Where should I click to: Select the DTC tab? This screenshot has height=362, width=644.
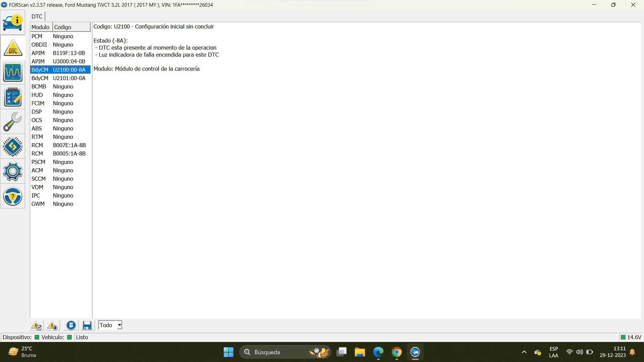pos(37,16)
